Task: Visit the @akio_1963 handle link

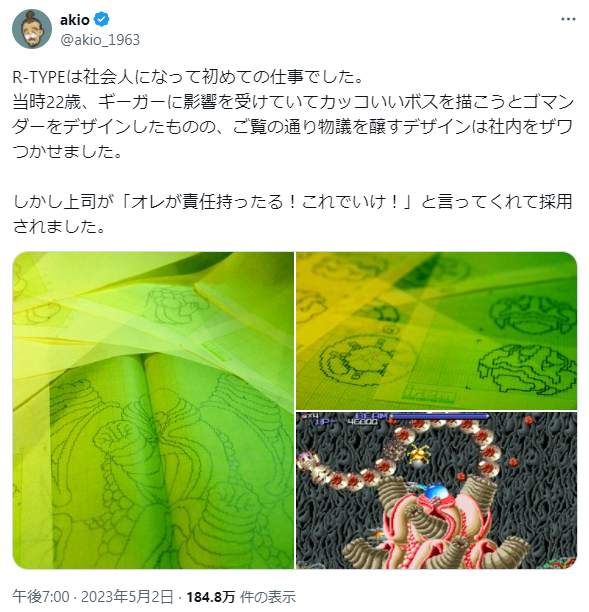Action: (100, 40)
